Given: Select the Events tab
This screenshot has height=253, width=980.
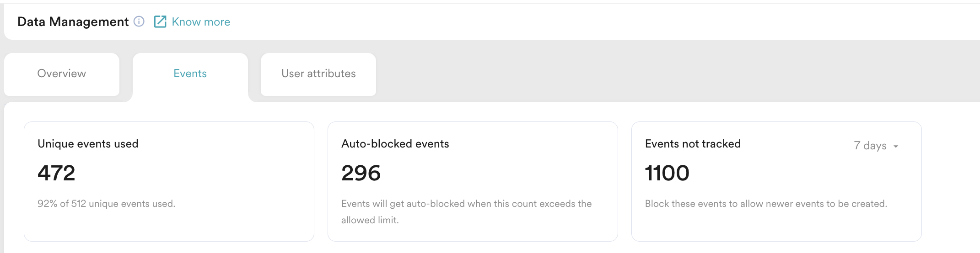Looking at the screenshot, I should (x=190, y=74).
